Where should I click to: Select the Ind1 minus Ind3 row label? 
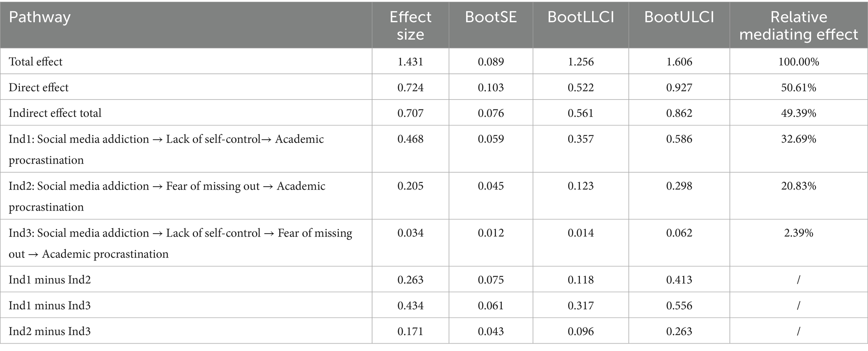point(50,305)
